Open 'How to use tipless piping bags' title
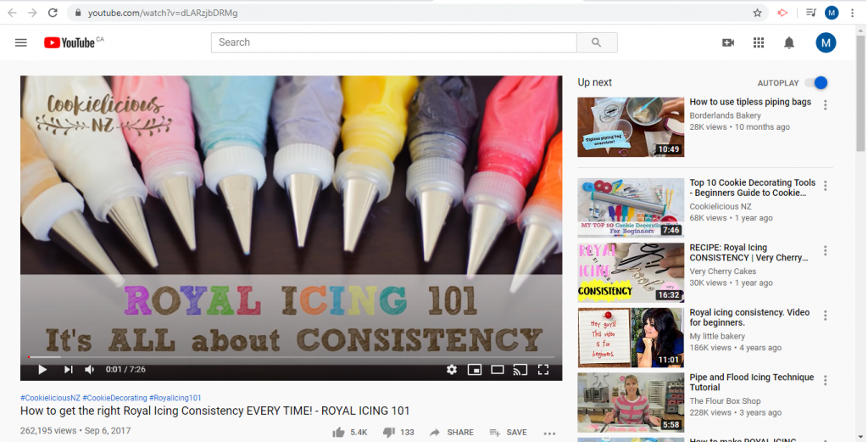868x442 pixels. [x=750, y=102]
